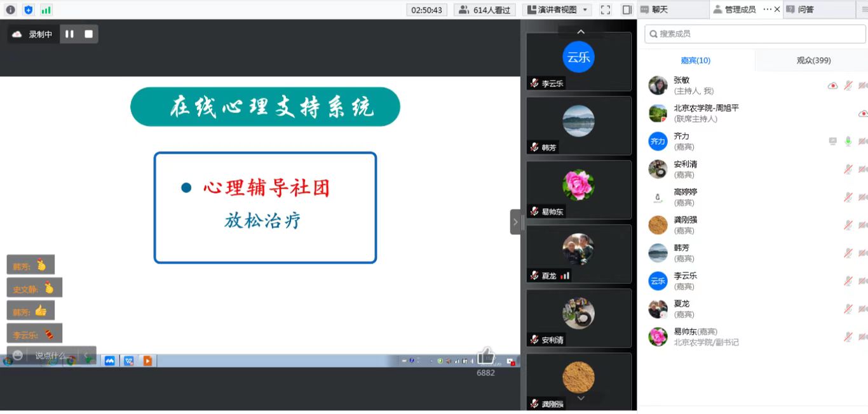Collapse the video strip with arrow handle

click(x=515, y=222)
